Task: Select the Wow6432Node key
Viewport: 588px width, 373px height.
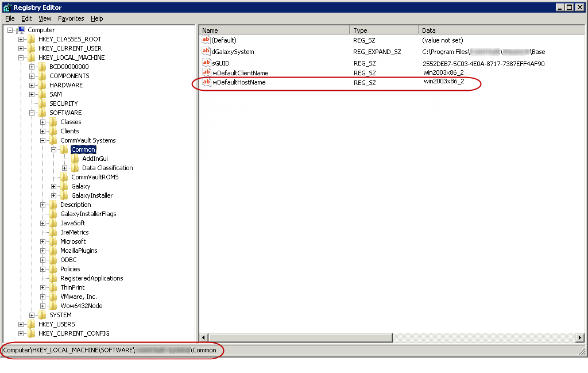Action: click(81, 306)
